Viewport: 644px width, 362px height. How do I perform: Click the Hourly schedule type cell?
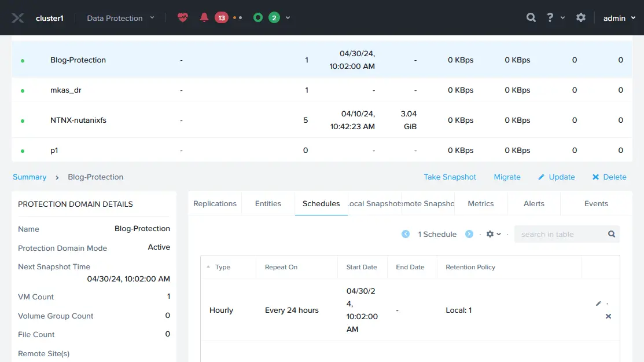pos(221,310)
